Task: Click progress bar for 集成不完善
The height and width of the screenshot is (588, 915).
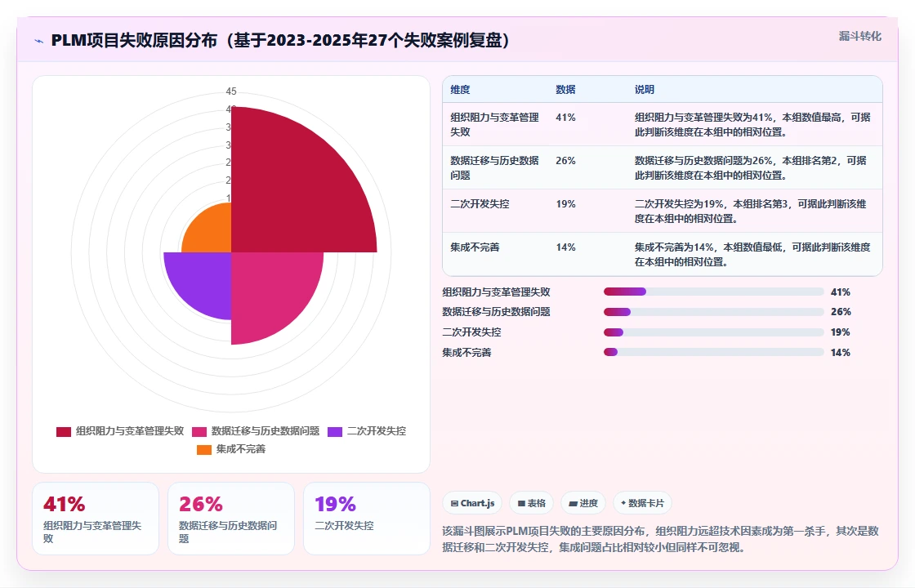Action: [714, 352]
